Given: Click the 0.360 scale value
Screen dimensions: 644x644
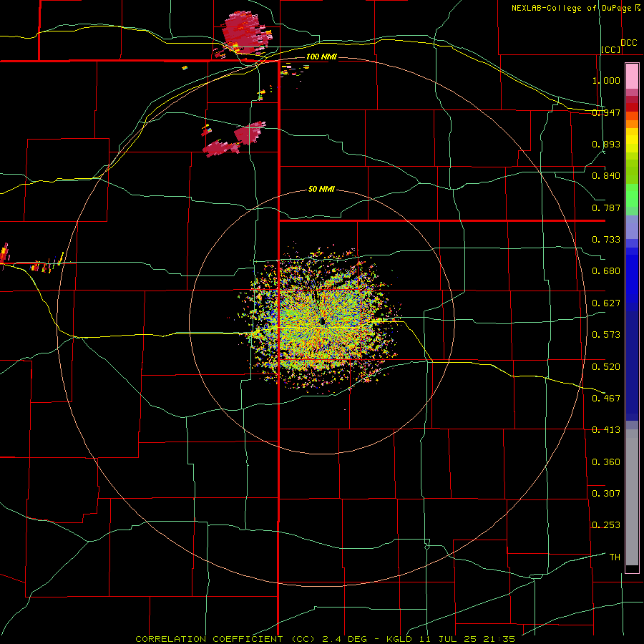Looking at the screenshot, I should point(606,462).
